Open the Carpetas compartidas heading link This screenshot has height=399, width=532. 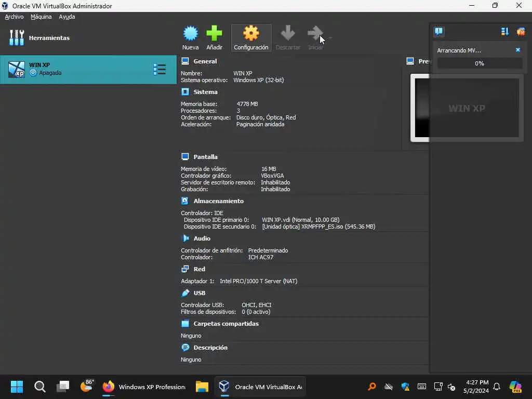tap(226, 324)
